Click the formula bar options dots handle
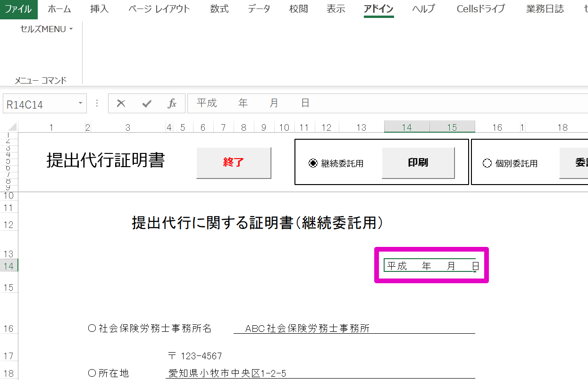This screenshot has height=380, width=588. point(97,103)
